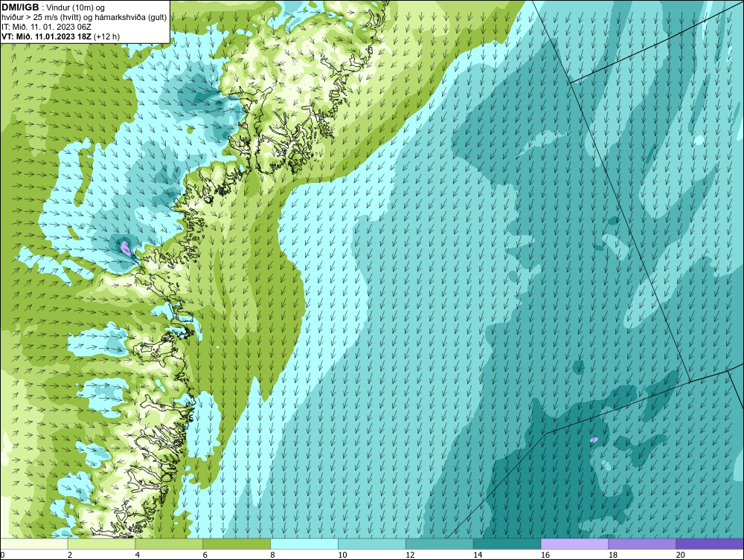Click the 4–6 m/s green legend swatch
Image resolution: width=744 pixels, height=560 pixels.
[x=169, y=544]
